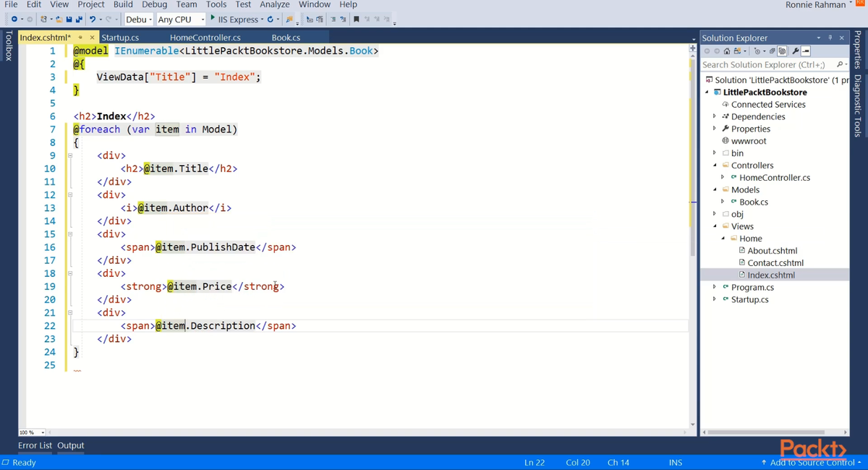Collapse the div block on line 9

70,155
